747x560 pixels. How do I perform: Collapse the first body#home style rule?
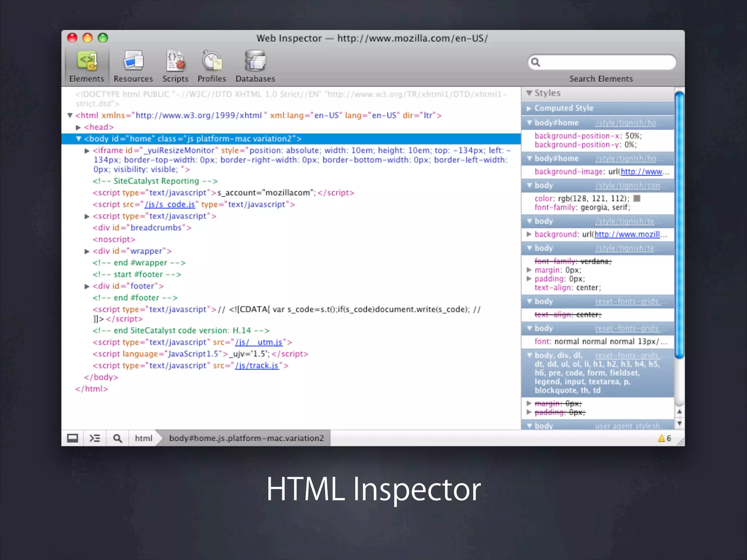click(529, 123)
